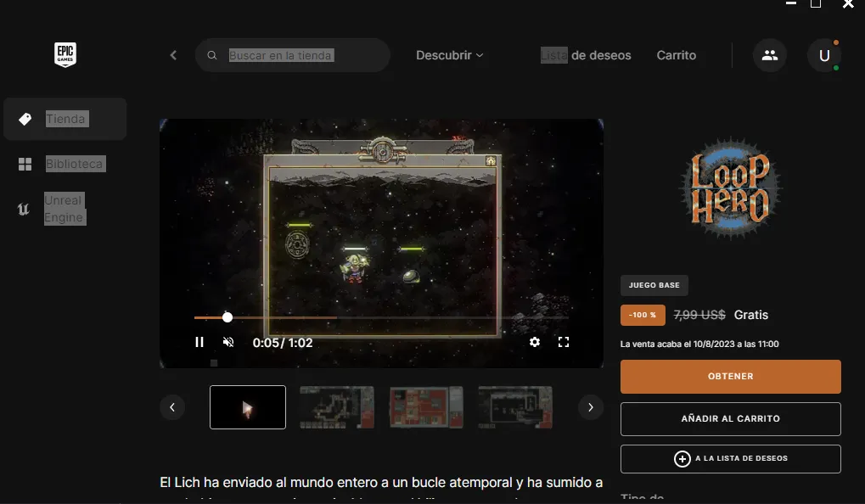This screenshot has height=504, width=865.
Task: Open the friends list icon
Action: 770,55
